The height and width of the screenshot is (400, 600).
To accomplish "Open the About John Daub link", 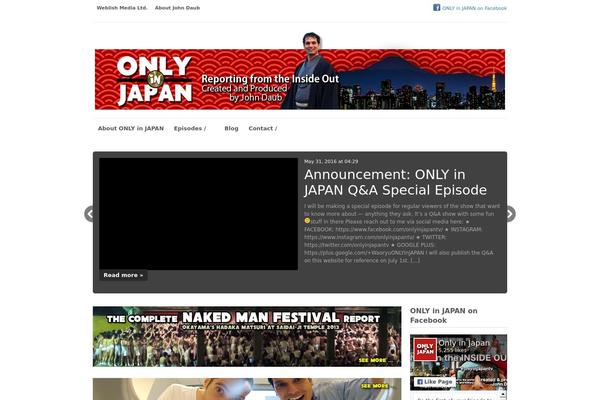I will [x=177, y=8].
